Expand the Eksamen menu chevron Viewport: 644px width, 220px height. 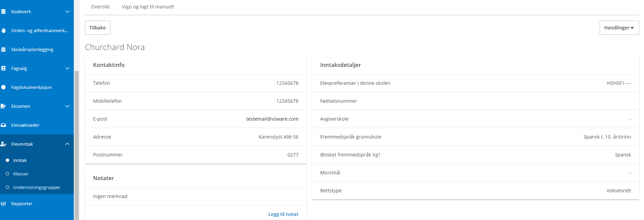coord(67,106)
